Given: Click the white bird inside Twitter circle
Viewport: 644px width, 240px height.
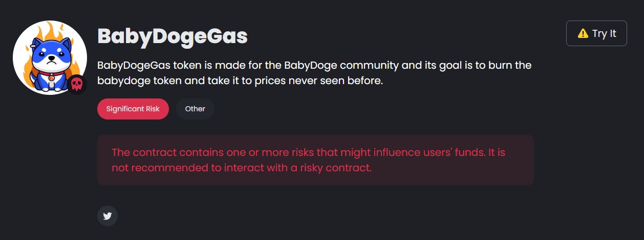Looking at the screenshot, I should 108,216.
